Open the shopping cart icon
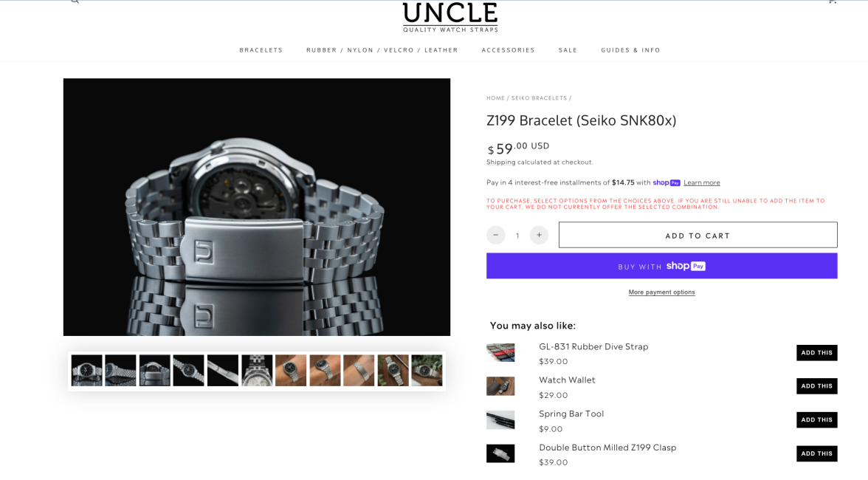Viewport: 868px width, 480px height. click(x=832, y=1)
